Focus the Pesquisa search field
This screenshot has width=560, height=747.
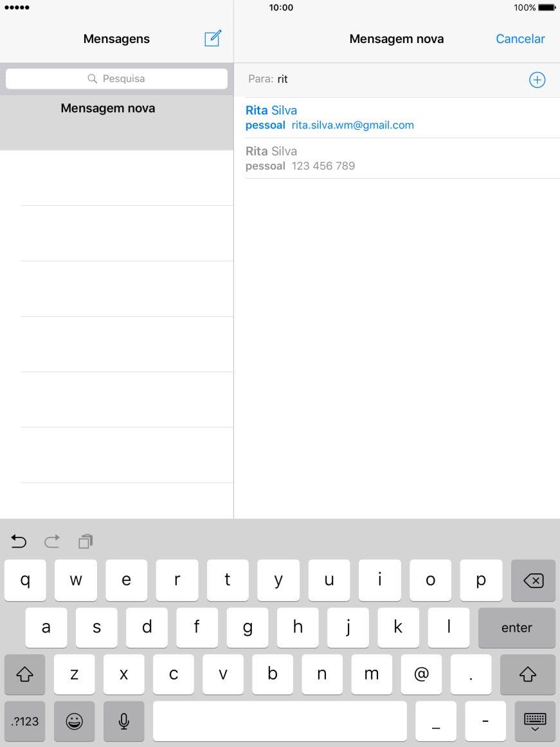116,78
